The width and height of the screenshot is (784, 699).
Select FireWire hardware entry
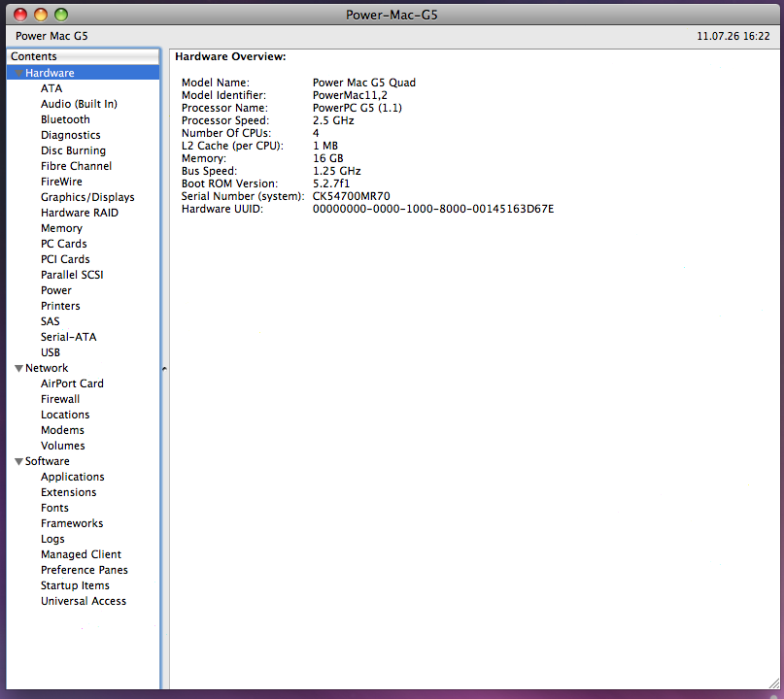pos(61,182)
